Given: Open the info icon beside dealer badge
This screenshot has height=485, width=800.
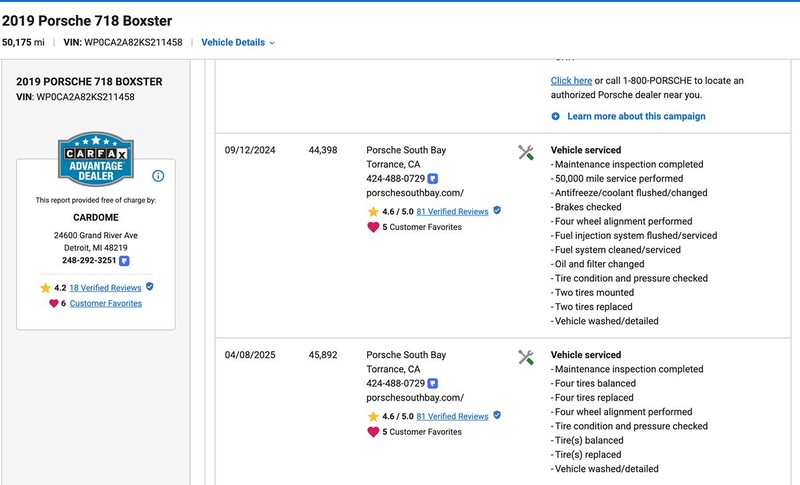Looking at the screenshot, I should click(158, 176).
